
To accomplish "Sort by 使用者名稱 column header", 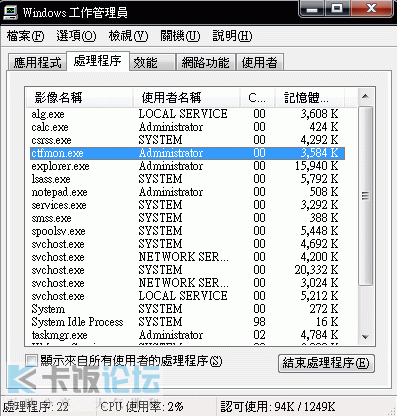I will pyautogui.click(x=186, y=98).
